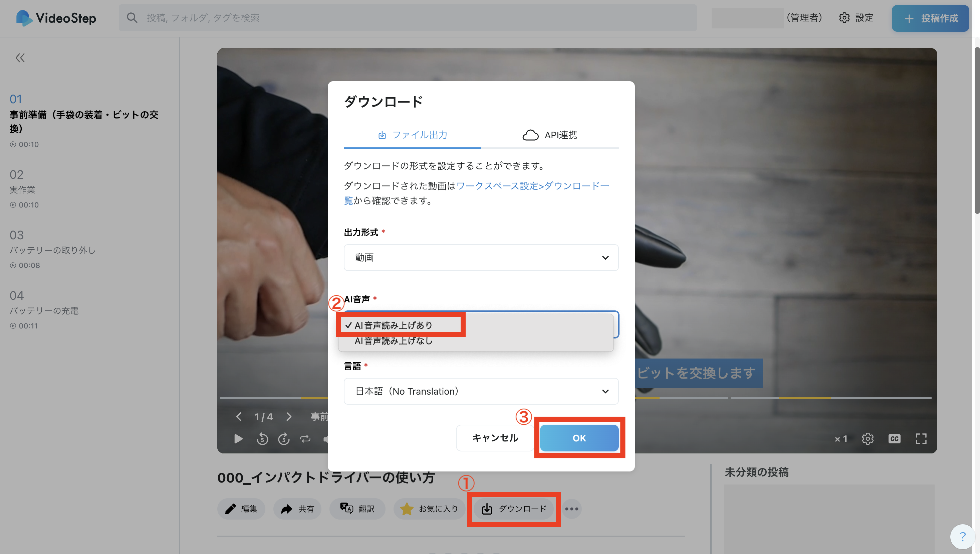Click the search field for posts
Viewport: 980px width, 554px height.
tap(407, 17)
